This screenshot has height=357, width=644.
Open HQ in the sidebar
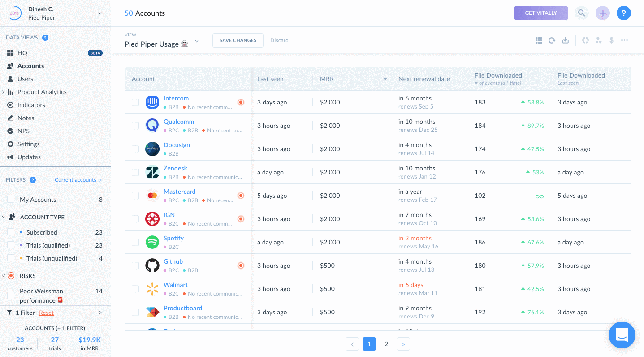(x=22, y=53)
